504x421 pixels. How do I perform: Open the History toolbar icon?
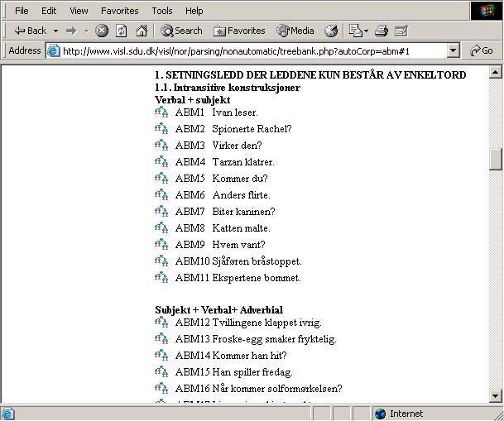[x=331, y=31]
